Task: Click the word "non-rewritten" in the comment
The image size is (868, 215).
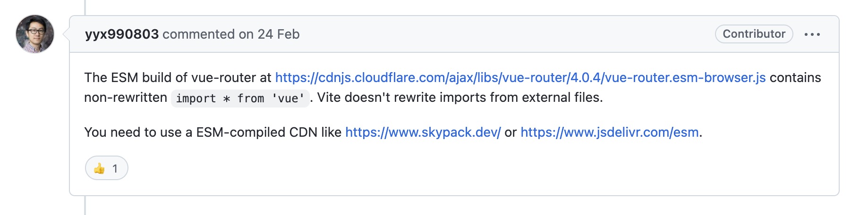Action: pos(126,98)
